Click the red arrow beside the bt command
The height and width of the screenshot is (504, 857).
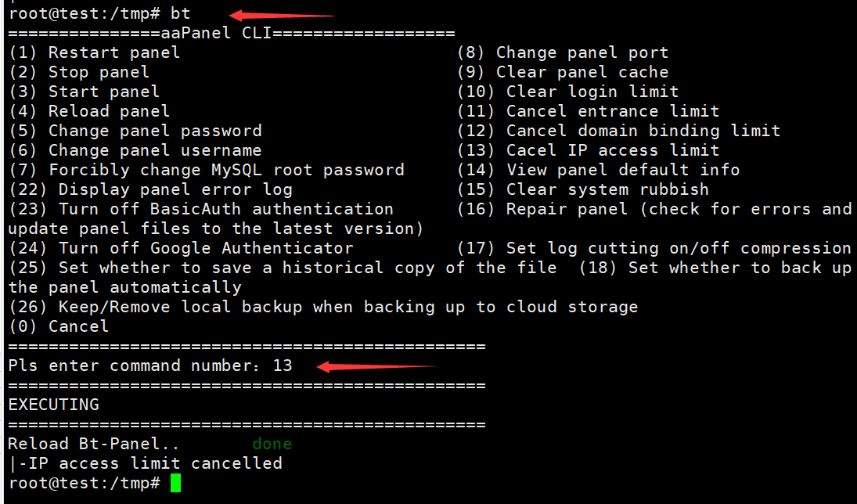point(282,14)
